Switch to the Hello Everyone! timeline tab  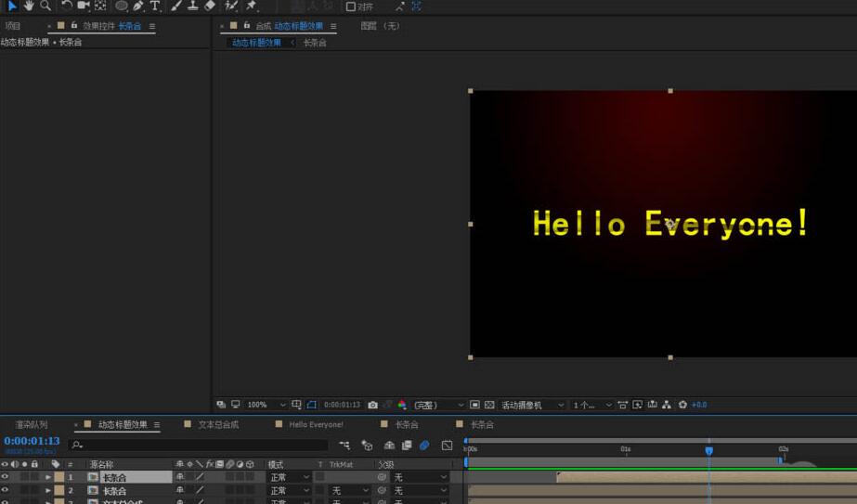point(316,424)
